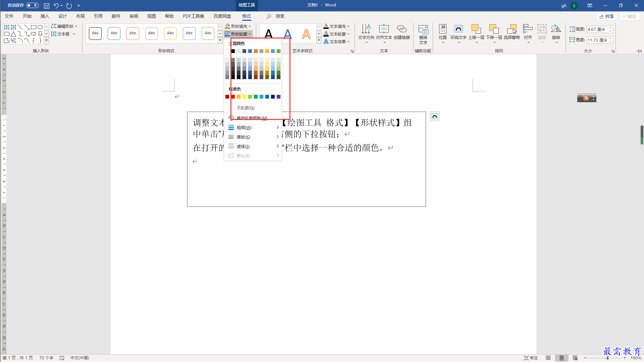Switch to print layout view
644x362 pixels.
561,358
